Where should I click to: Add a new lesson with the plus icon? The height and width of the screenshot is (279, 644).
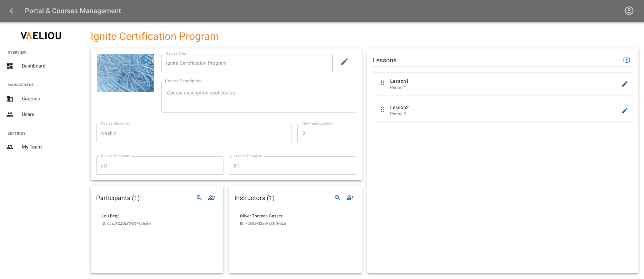(627, 60)
